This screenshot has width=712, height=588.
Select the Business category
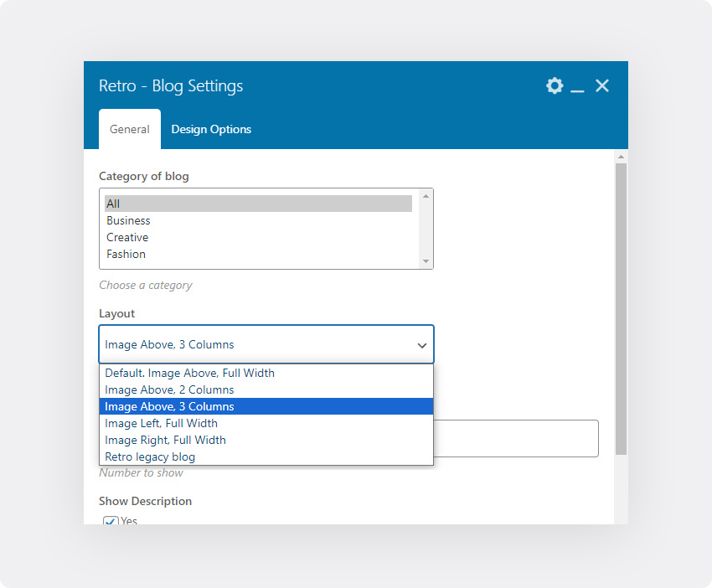click(x=258, y=220)
